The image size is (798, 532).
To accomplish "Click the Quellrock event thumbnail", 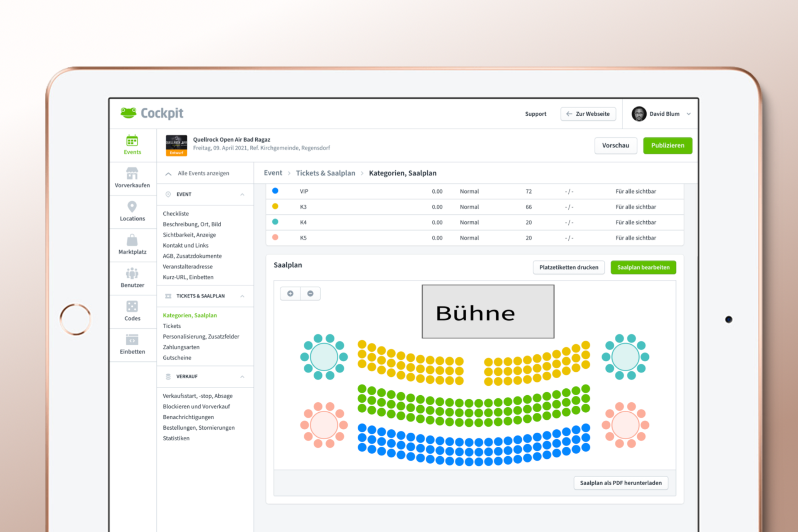I will (x=176, y=146).
